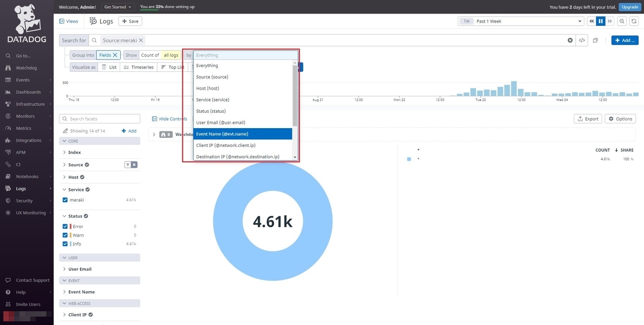
Task: Select User Email (@usr.email) option
Action: [243, 123]
